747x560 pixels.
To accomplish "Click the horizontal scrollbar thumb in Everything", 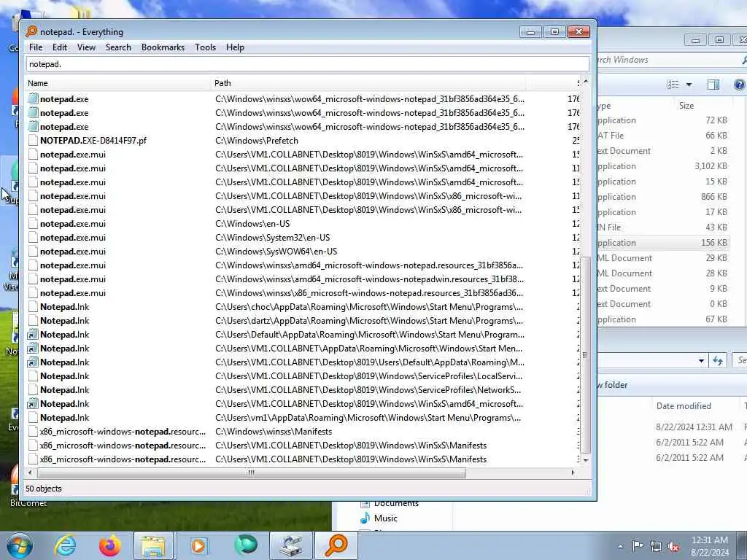I will coord(251,472).
